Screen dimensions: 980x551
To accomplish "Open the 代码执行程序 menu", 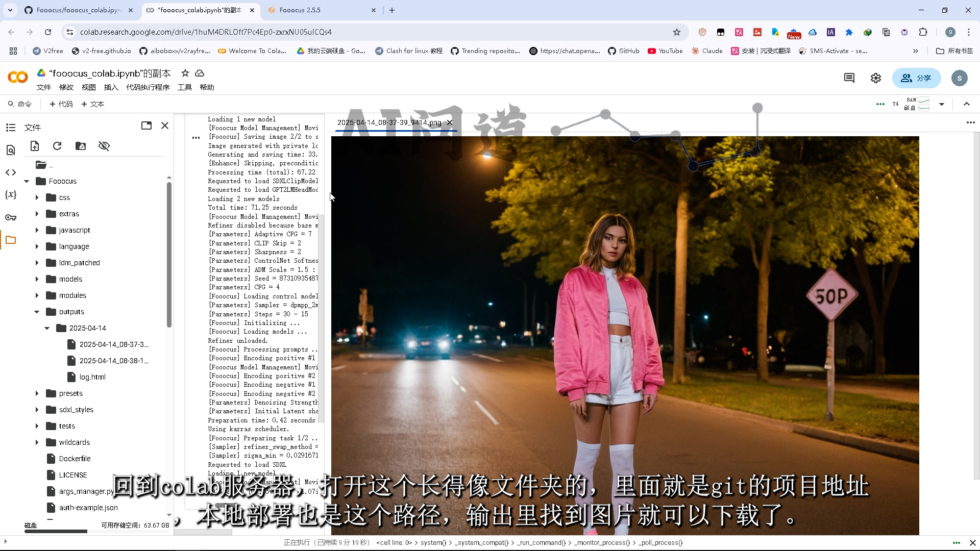I will click(x=148, y=87).
